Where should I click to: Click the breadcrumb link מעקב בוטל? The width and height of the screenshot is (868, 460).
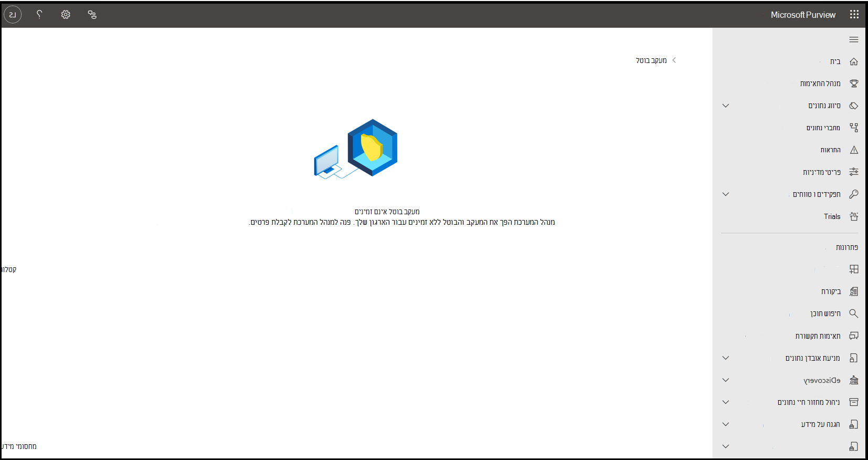click(651, 60)
